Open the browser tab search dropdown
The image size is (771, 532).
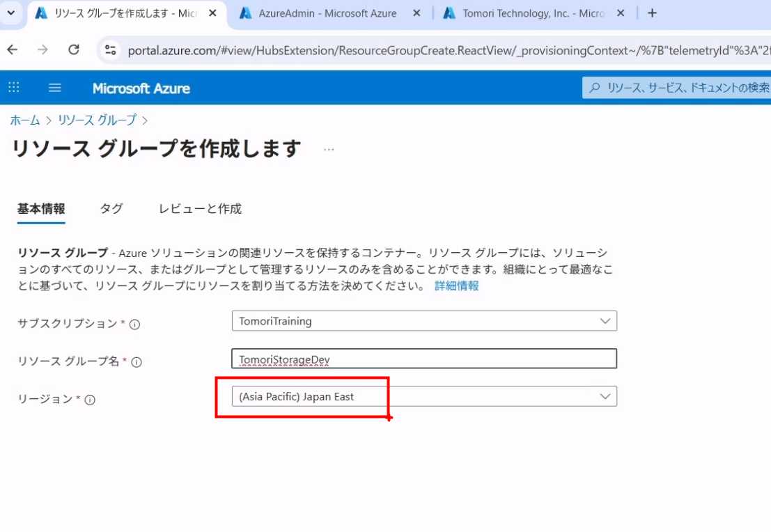click(10, 13)
